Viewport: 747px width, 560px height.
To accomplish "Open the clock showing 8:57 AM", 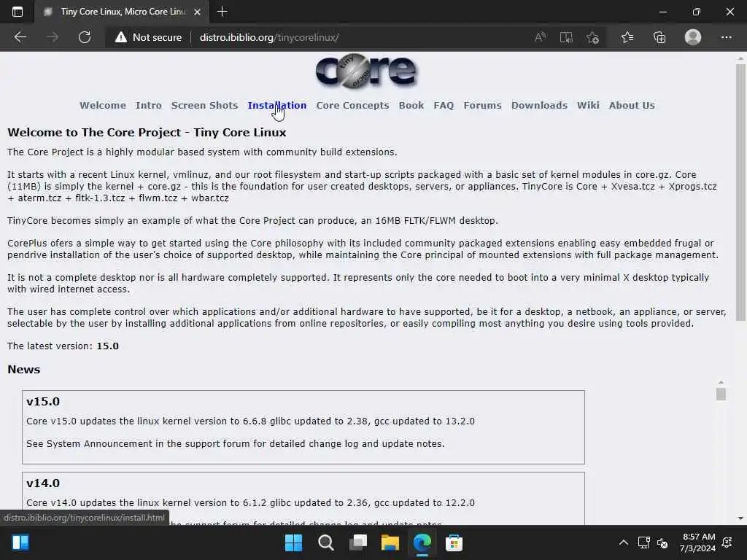I will tap(697, 542).
